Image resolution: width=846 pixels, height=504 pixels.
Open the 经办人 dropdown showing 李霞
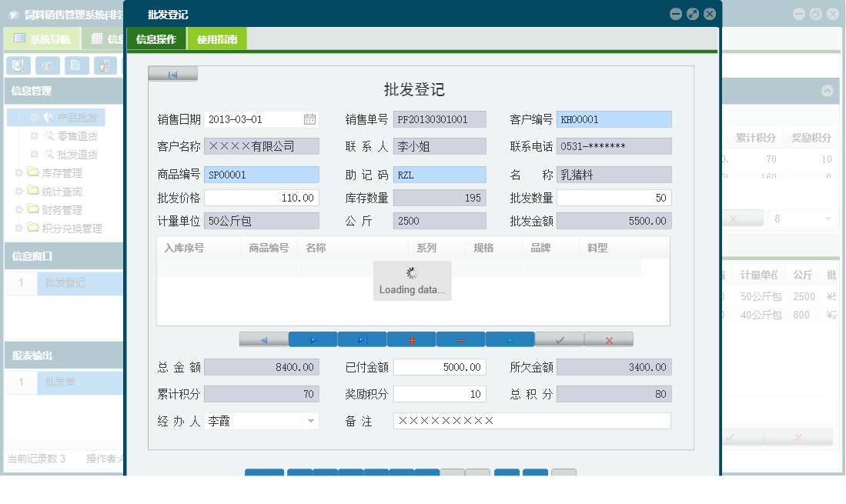[311, 421]
